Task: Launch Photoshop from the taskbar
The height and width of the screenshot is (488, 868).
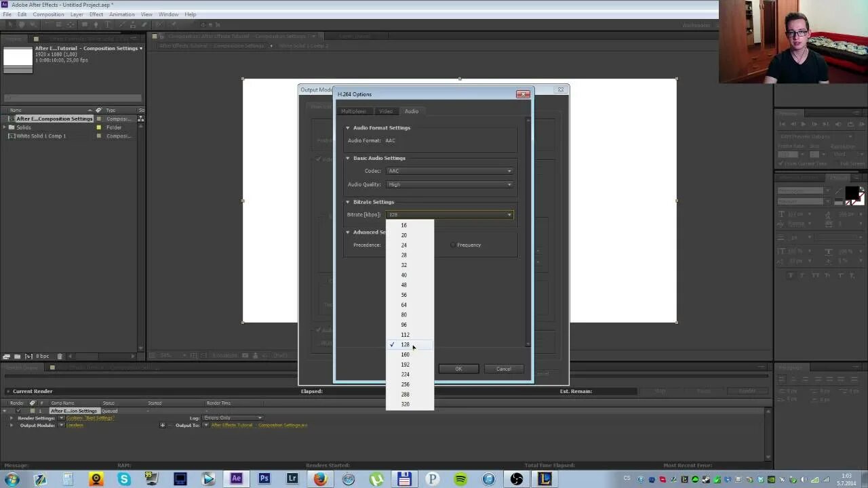Action: pyautogui.click(x=264, y=479)
